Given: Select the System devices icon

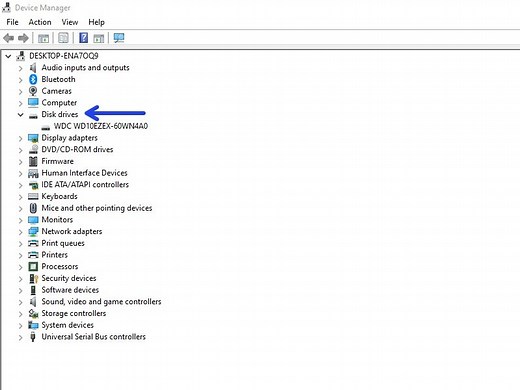Looking at the screenshot, I should click(33, 325).
